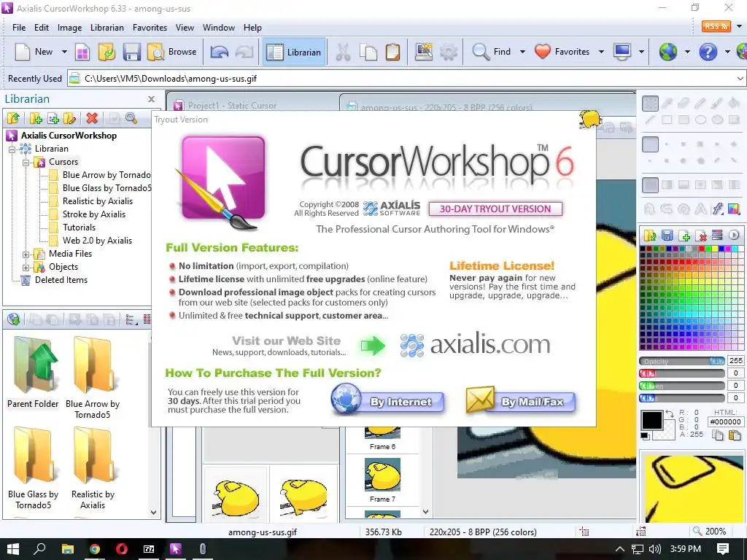Open the Find dropdown arrow
The image size is (747, 560).
pyautogui.click(x=522, y=52)
